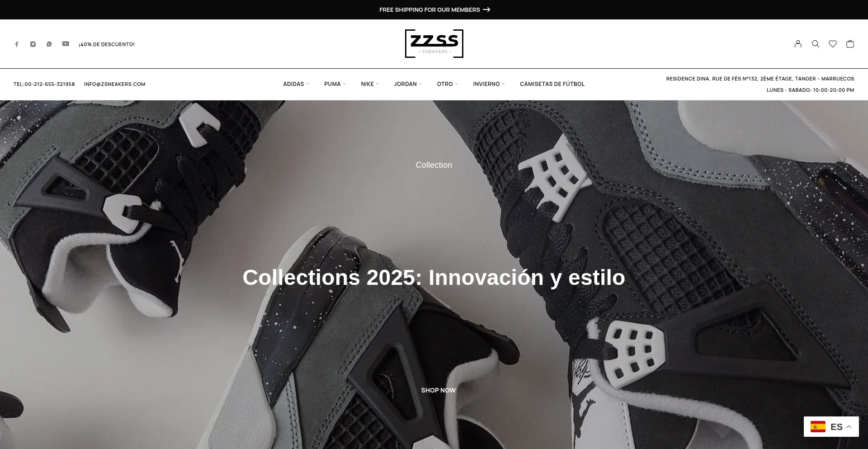
Task: Expand the PUMA menu dropdown
Action: (335, 84)
